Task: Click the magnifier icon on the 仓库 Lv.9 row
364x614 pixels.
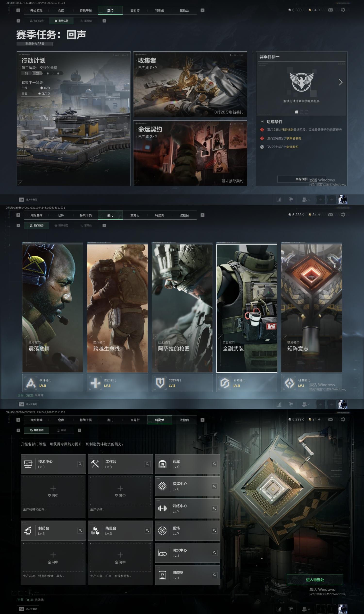Action: (x=215, y=464)
